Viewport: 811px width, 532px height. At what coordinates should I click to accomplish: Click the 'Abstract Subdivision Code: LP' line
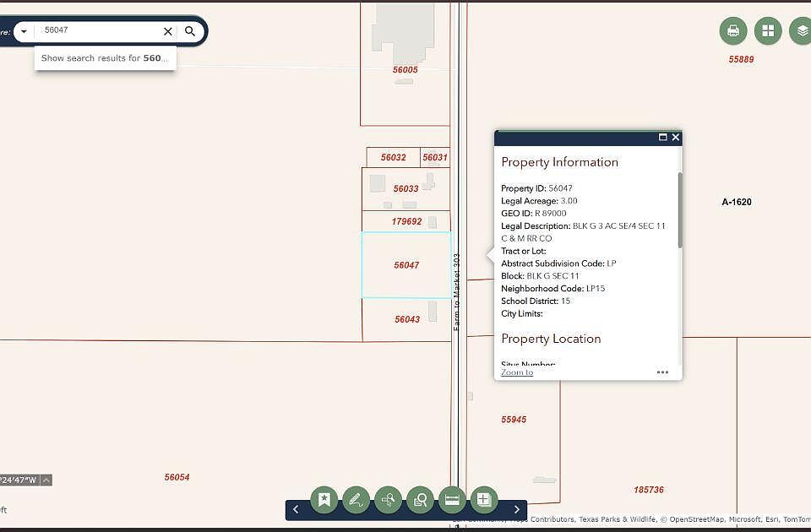[558, 263]
